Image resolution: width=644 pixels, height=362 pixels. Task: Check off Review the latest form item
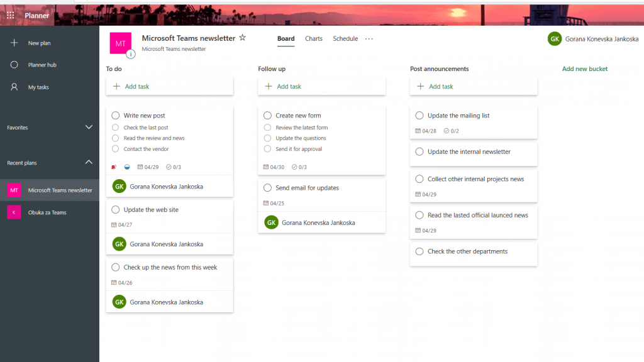tap(267, 127)
